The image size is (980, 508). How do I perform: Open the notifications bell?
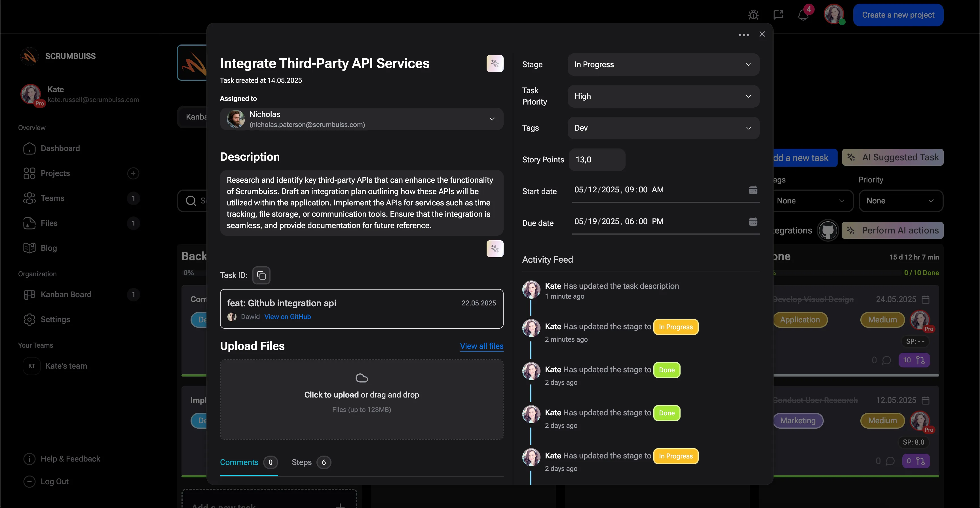point(803,15)
